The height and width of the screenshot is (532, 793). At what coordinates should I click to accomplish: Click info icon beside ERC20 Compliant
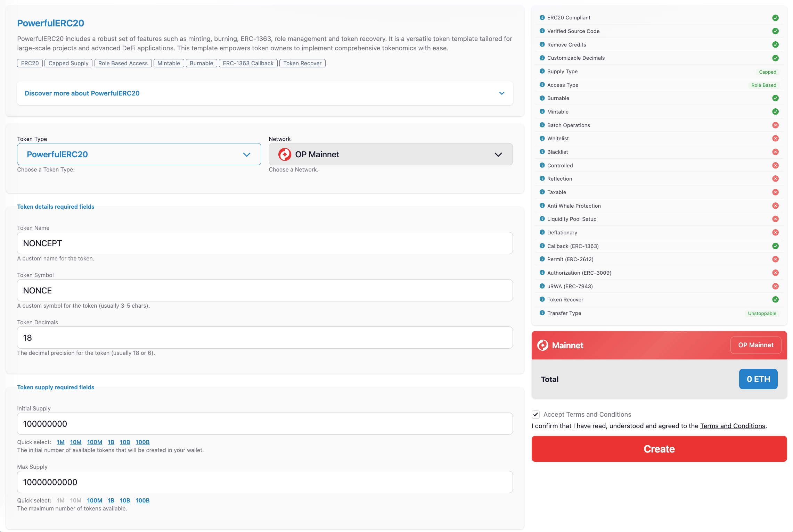tap(542, 17)
